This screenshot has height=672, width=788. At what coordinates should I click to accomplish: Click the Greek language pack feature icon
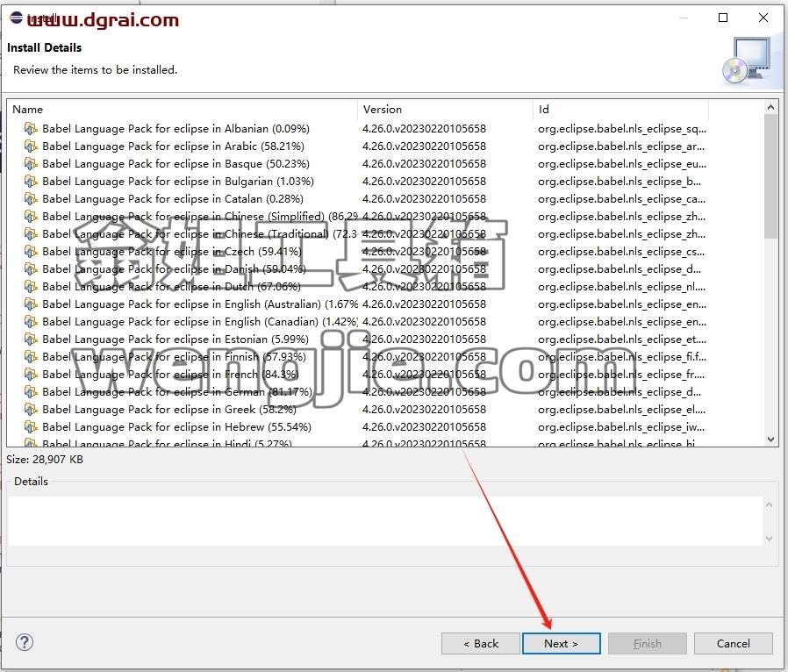[31, 410]
